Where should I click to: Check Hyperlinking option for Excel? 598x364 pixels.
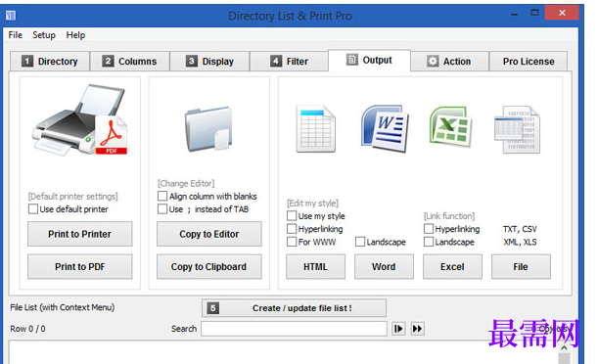coord(429,229)
